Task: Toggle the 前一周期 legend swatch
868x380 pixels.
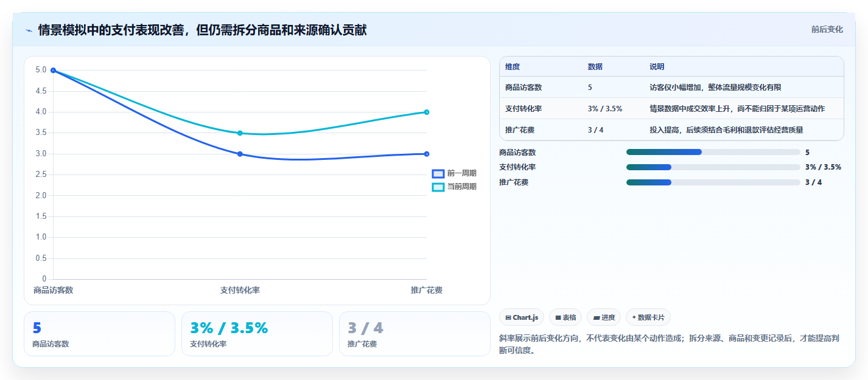Action: 438,173
